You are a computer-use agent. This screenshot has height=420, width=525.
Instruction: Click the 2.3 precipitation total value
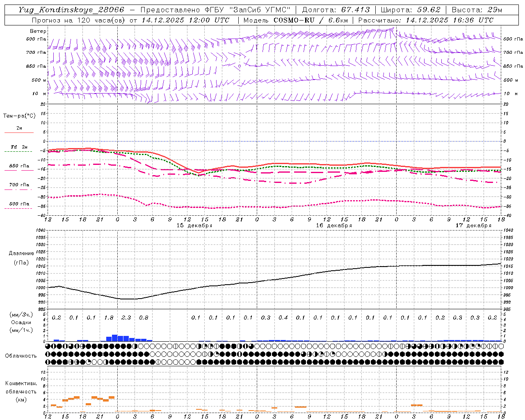126,317
